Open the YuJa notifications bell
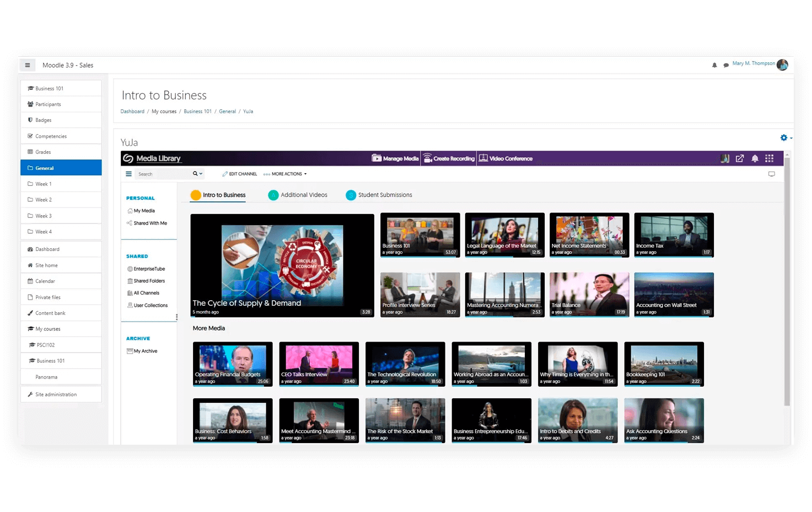The image size is (812, 512). tap(755, 158)
